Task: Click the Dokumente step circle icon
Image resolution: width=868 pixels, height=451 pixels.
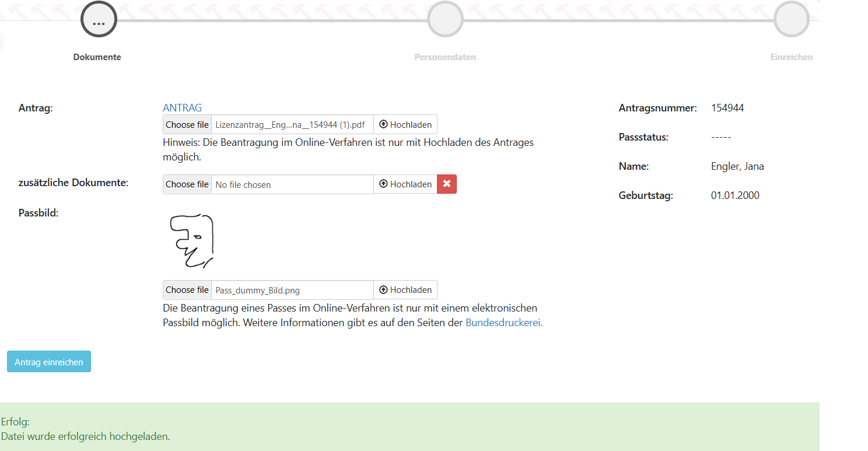Action: 99,20
